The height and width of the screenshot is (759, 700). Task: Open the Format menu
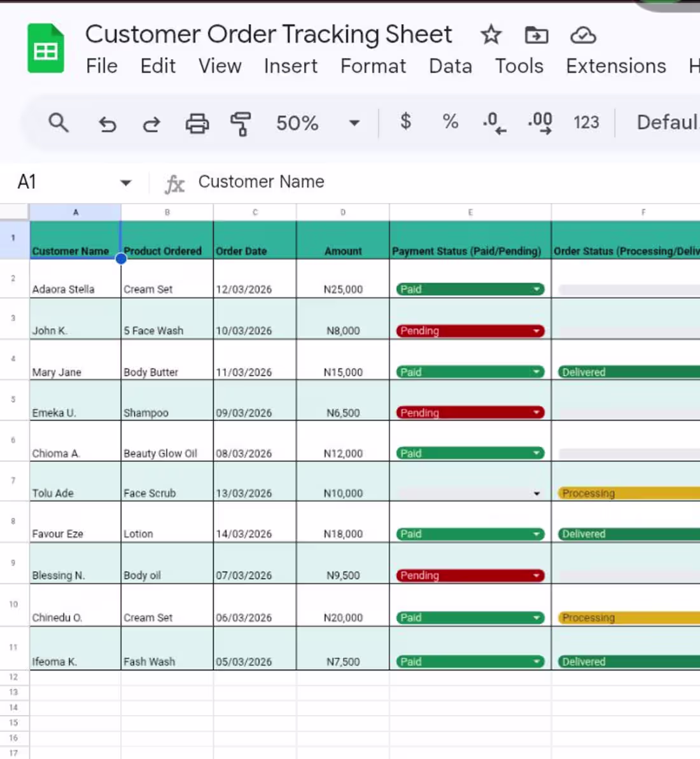point(373,66)
